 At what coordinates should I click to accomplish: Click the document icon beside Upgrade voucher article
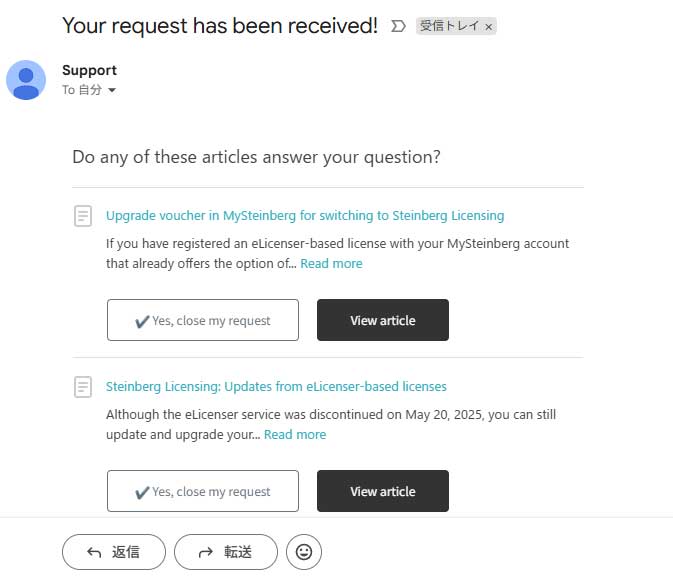(83, 216)
